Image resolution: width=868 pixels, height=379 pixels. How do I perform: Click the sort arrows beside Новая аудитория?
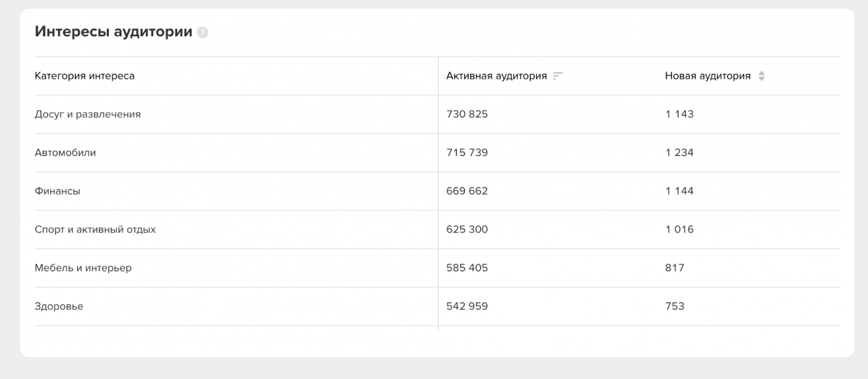tap(761, 76)
